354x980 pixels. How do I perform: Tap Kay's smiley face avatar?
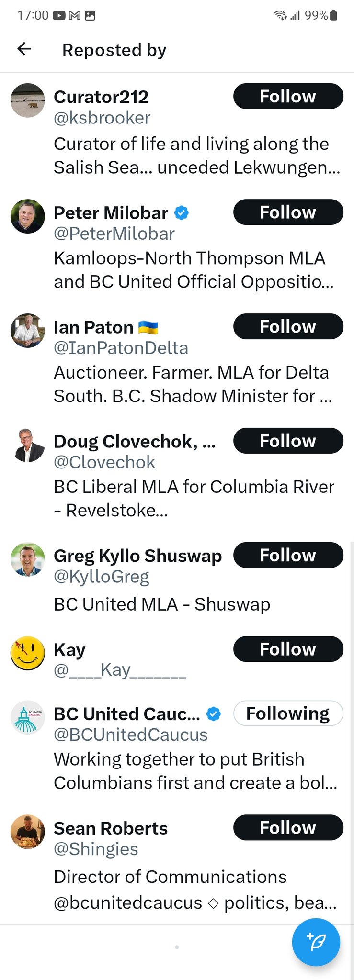pyautogui.click(x=28, y=653)
